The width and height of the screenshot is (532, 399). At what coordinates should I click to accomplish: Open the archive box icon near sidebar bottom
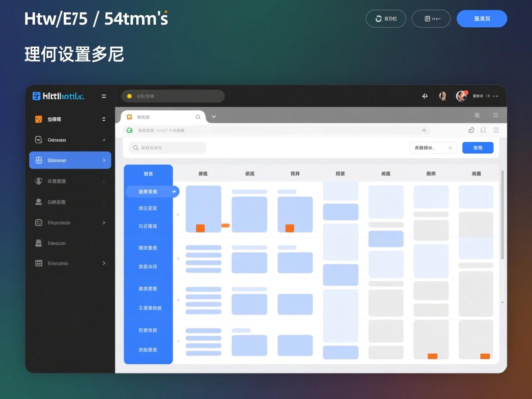click(39, 243)
